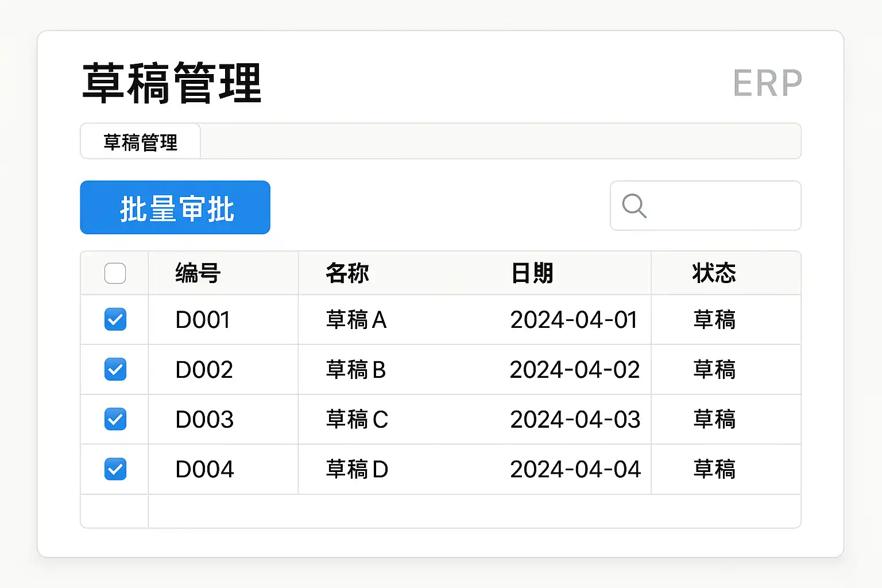Select the 草稿 B name cell

click(356, 370)
